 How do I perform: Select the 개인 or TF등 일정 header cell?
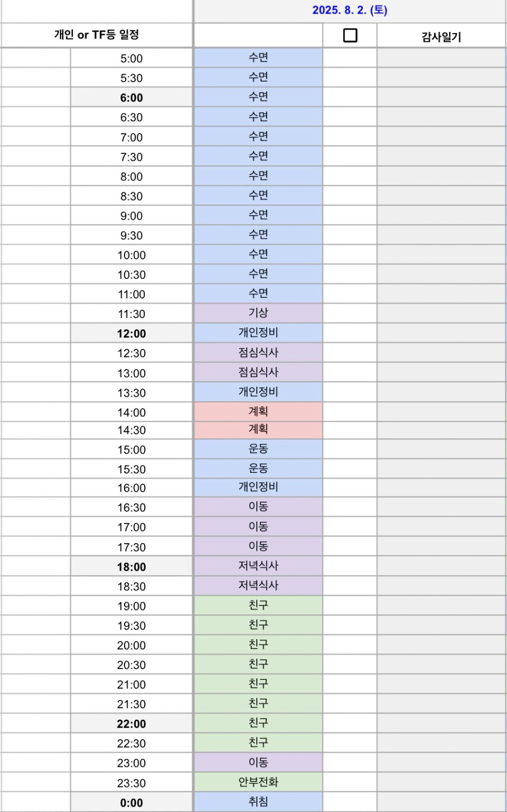(96, 35)
